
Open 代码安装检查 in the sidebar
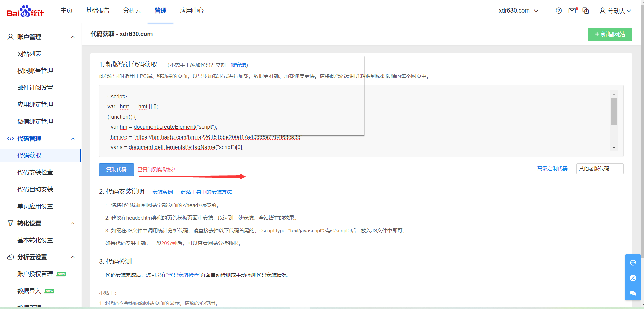pyautogui.click(x=35, y=172)
